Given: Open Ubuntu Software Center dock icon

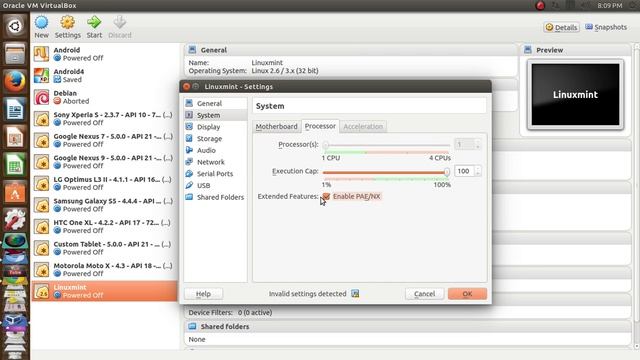Looking at the screenshot, I should pyautogui.click(x=15, y=192).
